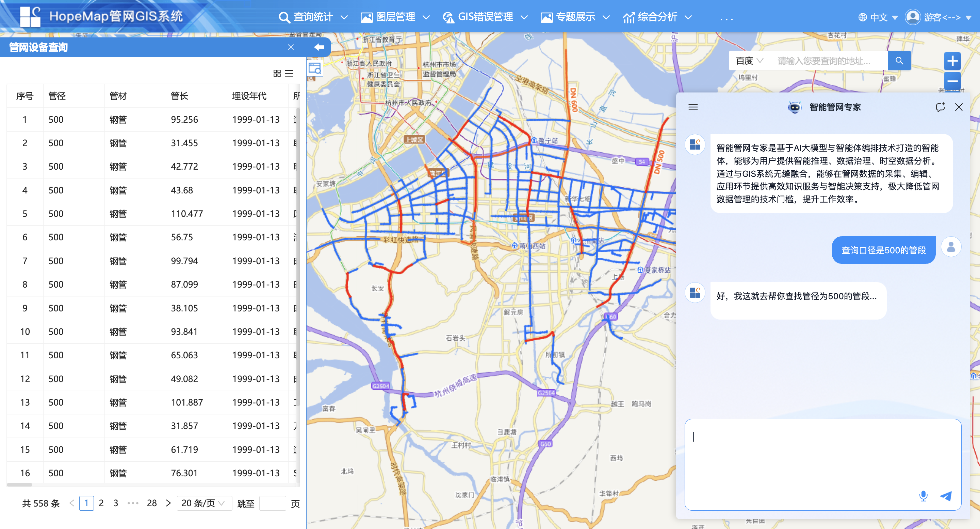The width and height of the screenshot is (980, 529).
Task: Click 管长 value 43.68
Action: tap(182, 190)
